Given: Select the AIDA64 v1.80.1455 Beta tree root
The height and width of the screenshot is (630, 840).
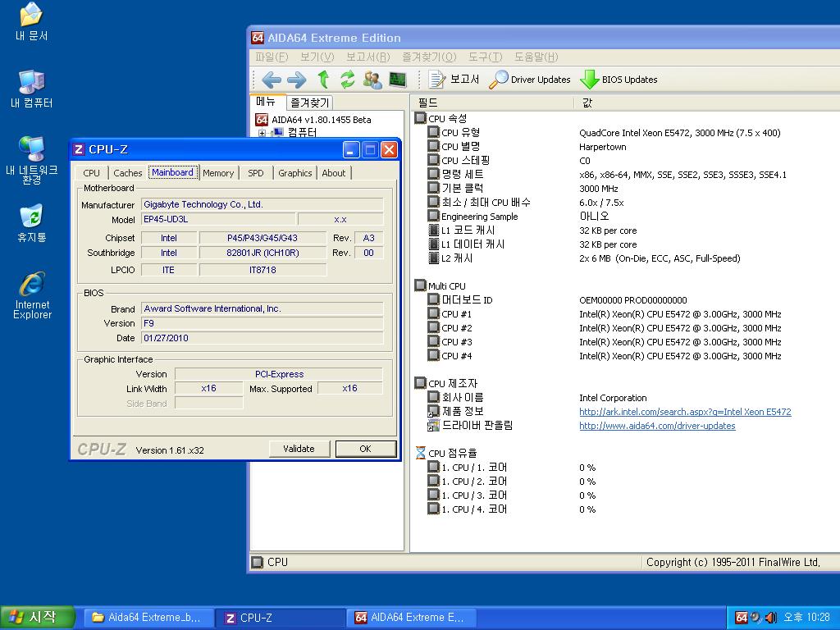Looking at the screenshot, I should coord(313,120).
